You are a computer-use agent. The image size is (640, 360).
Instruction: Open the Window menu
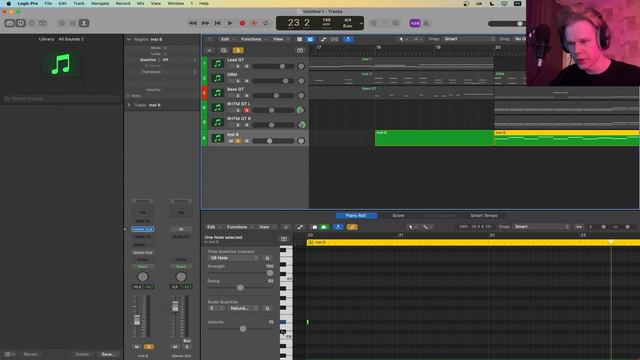(176, 3)
